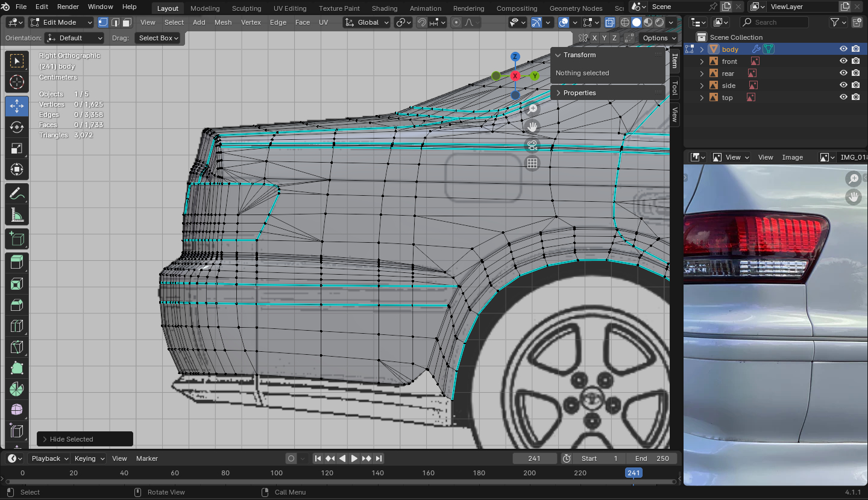Open the Render menu
Image resolution: width=868 pixels, height=500 pixels.
(68, 7)
